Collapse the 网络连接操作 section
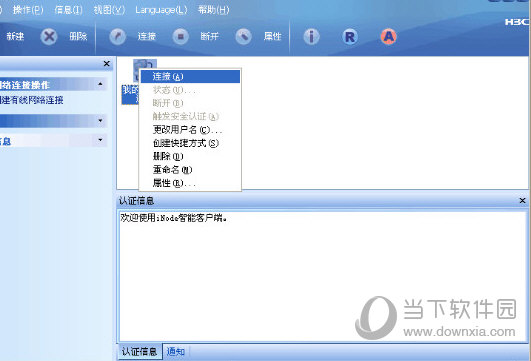Screen dimensions: 531x361 coord(100,84)
